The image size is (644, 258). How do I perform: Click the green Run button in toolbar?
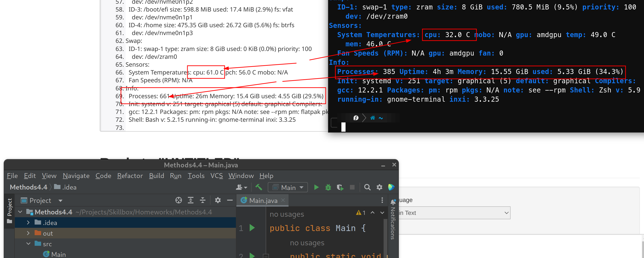click(x=316, y=187)
